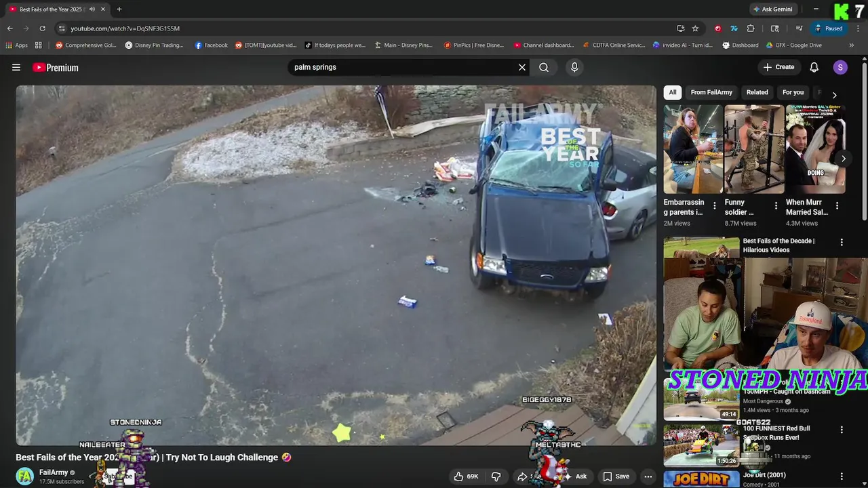Open 100 Funniest Red Bull Soapbox title

pyautogui.click(x=776, y=432)
